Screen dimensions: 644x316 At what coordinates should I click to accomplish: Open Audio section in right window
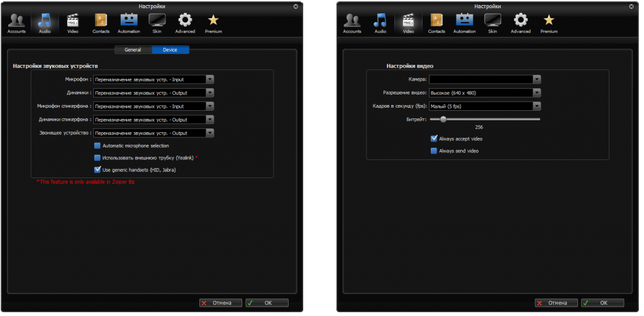tap(380, 24)
